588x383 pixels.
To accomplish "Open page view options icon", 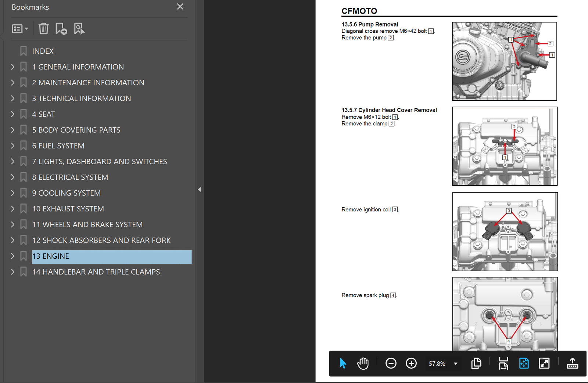I will pos(476,364).
